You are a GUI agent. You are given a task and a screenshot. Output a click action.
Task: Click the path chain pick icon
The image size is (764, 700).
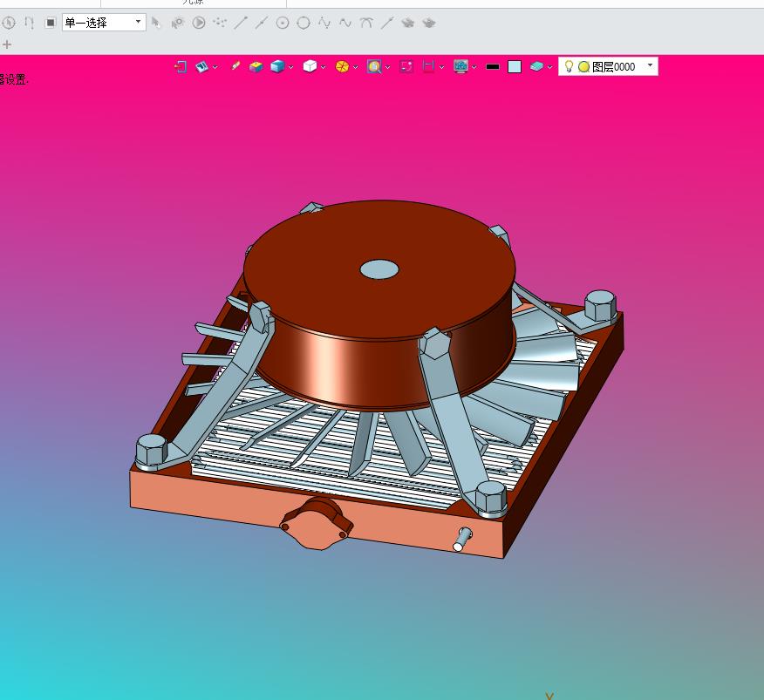(x=30, y=23)
